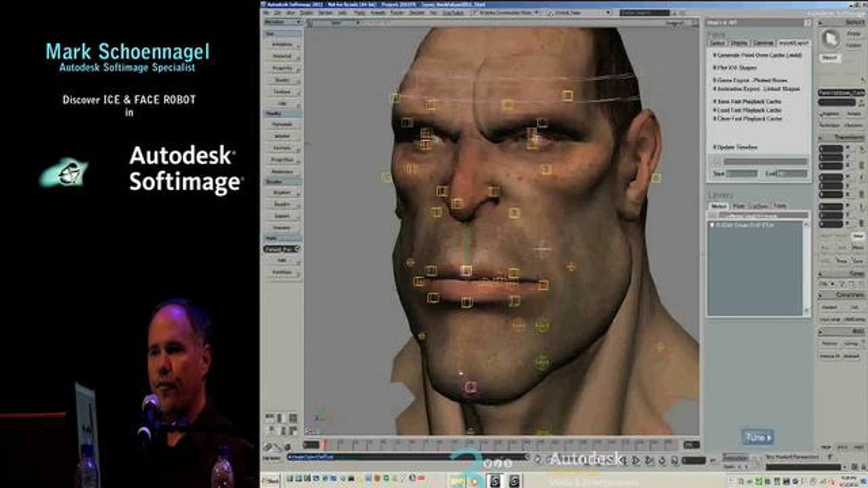Click the cache progress bar above Start and End
This screenshot has height=488, width=868.
pyautogui.click(x=765, y=162)
